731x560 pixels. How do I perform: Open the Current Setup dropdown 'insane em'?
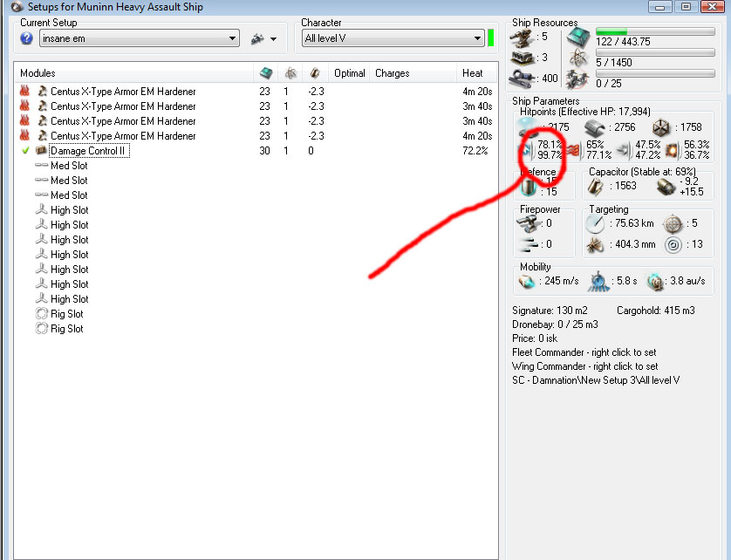tap(140, 38)
